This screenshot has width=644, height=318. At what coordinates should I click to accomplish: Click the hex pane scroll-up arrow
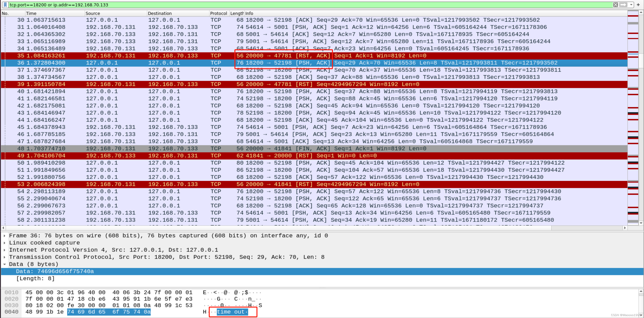(x=641, y=291)
